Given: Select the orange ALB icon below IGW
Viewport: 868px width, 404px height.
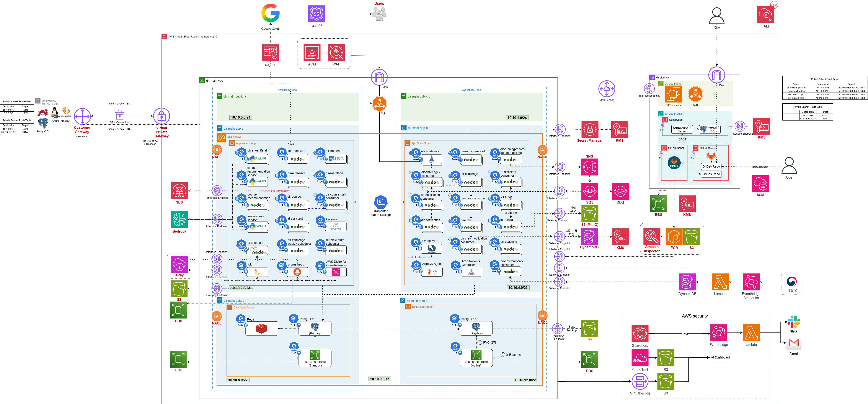Looking at the screenshot, I should coord(379,104).
